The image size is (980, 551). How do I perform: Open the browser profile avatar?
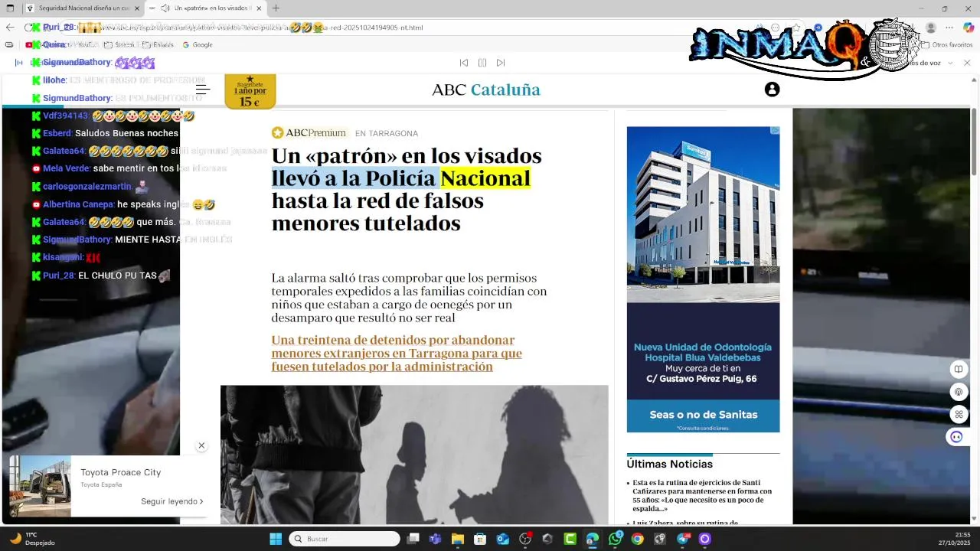point(931,28)
